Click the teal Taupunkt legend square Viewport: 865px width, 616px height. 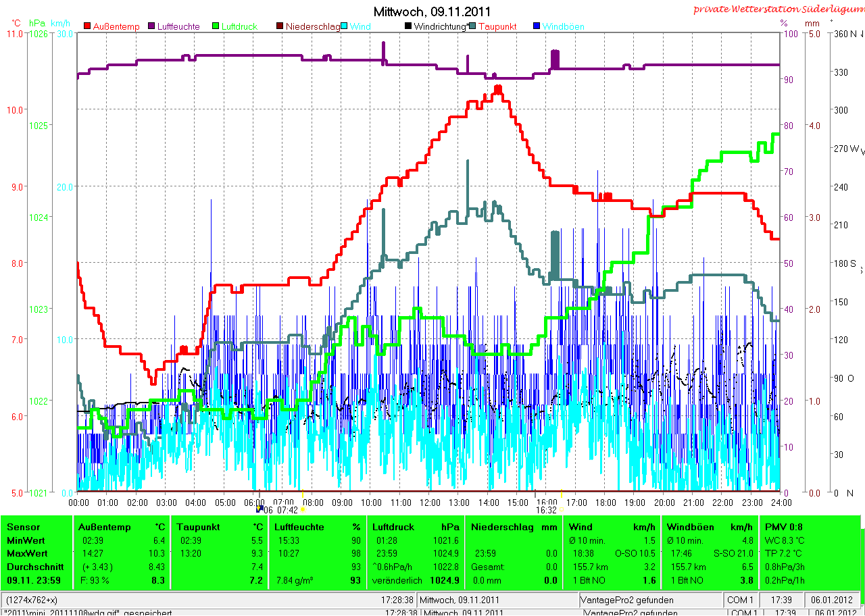(x=472, y=26)
